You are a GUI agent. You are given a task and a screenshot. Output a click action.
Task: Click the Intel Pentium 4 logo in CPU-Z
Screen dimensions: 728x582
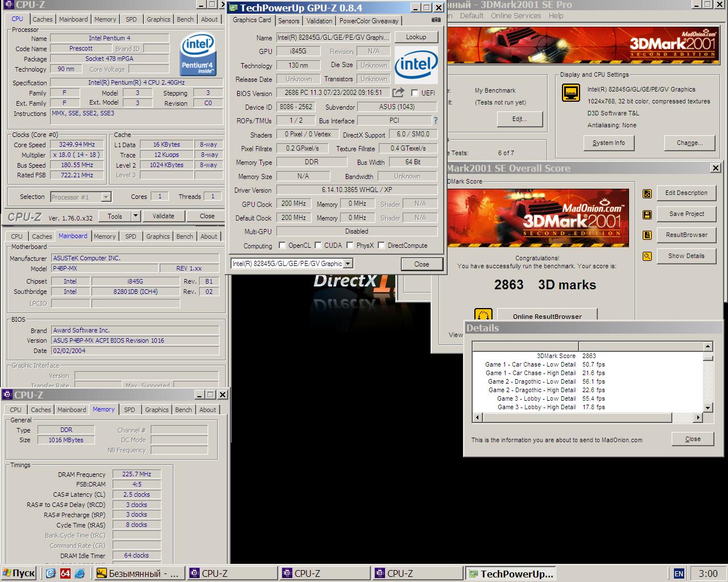coord(198,55)
